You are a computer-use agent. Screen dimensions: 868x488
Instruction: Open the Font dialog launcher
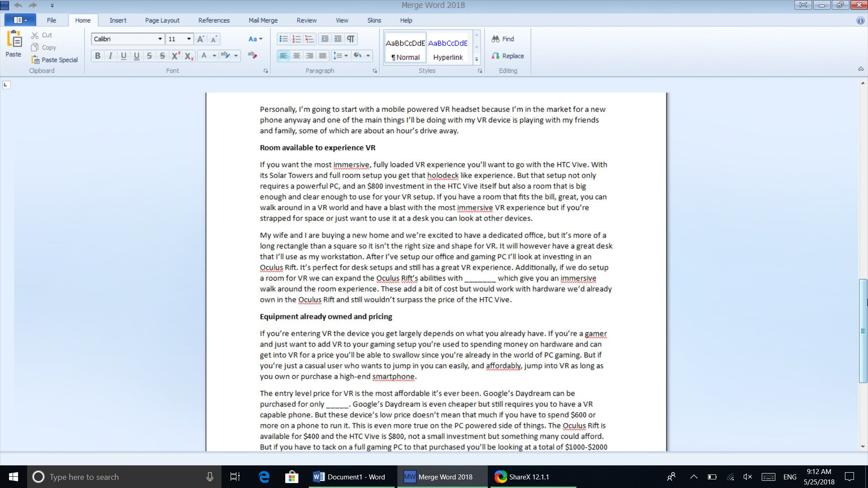click(x=265, y=71)
